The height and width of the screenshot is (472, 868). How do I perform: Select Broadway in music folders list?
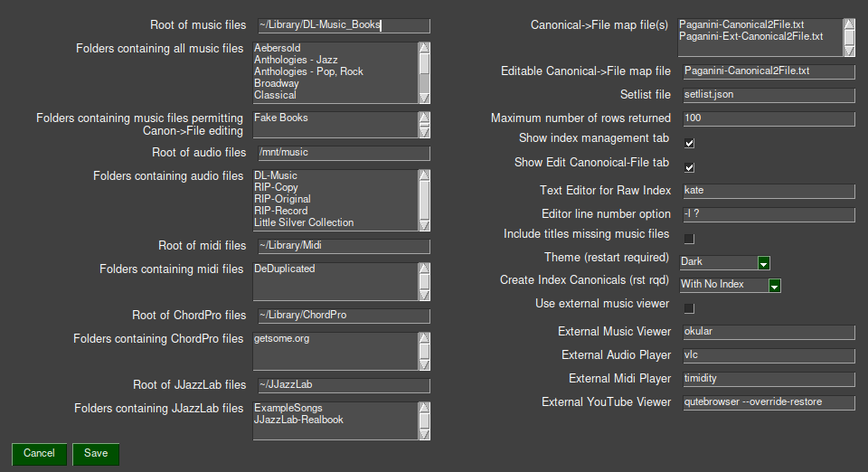coord(277,83)
